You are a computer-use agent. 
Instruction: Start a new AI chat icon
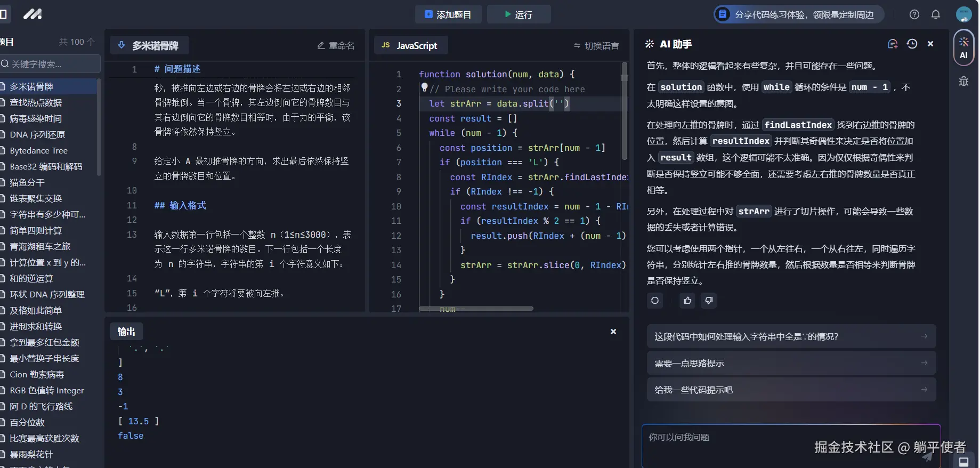(x=893, y=44)
